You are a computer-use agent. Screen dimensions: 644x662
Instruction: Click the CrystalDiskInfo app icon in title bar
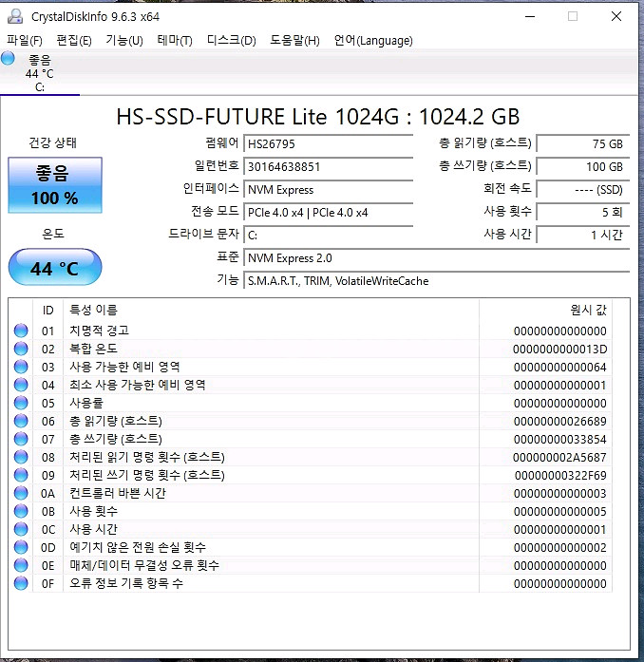(15, 16)
